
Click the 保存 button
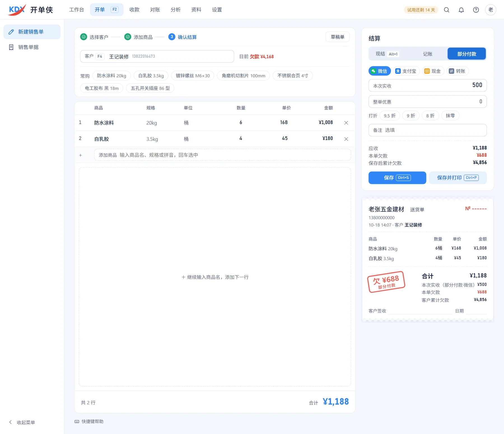pyautogui.click(x=397, y=178)
